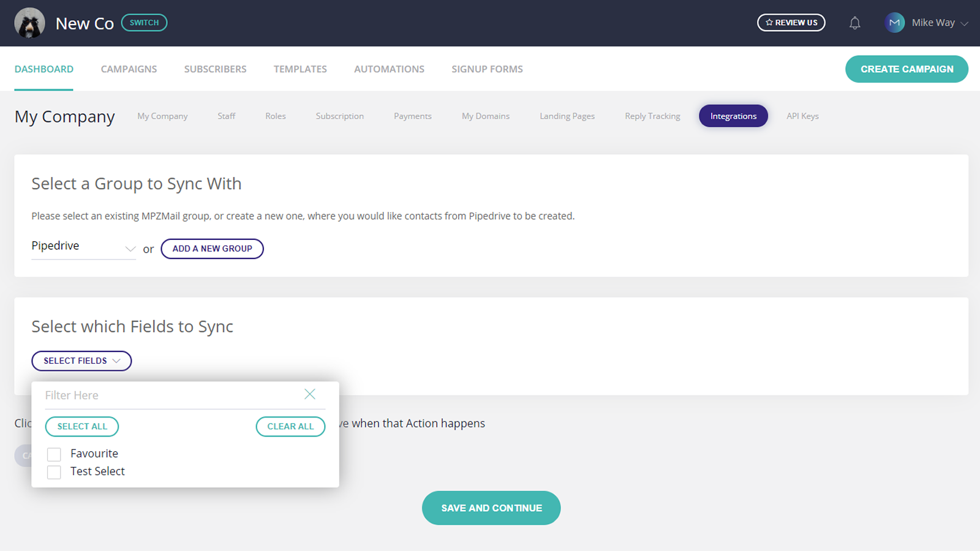Open the Subscribers tab
The image size is (980, 551).
(216, 69)
